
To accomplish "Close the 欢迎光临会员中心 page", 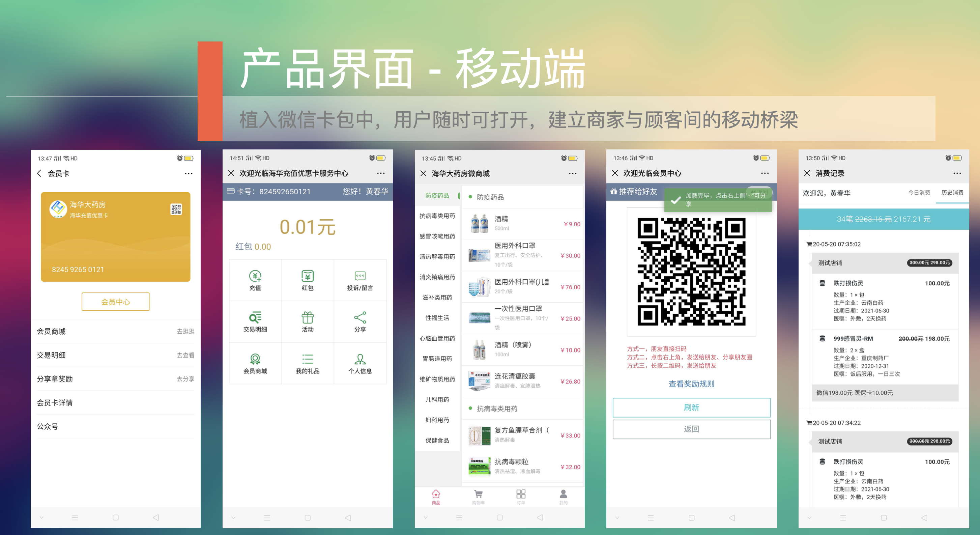I will pos(615,173).
